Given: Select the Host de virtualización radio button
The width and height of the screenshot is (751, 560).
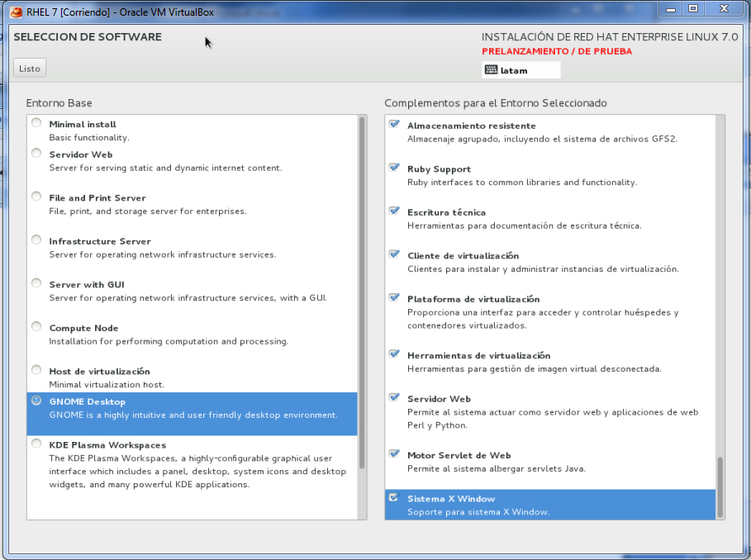Looking at the screenshot, I should click(36, 370).
